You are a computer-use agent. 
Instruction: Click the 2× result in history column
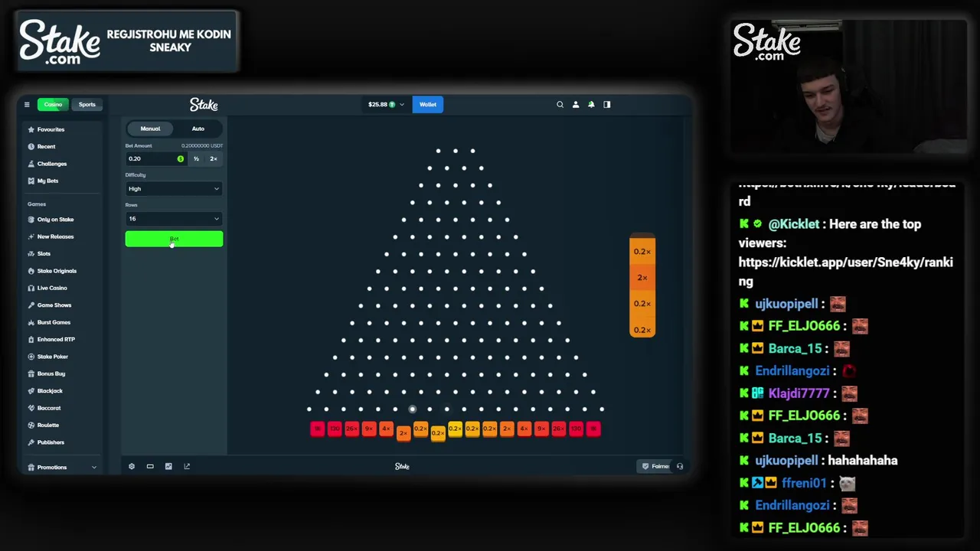click(642, 278)
